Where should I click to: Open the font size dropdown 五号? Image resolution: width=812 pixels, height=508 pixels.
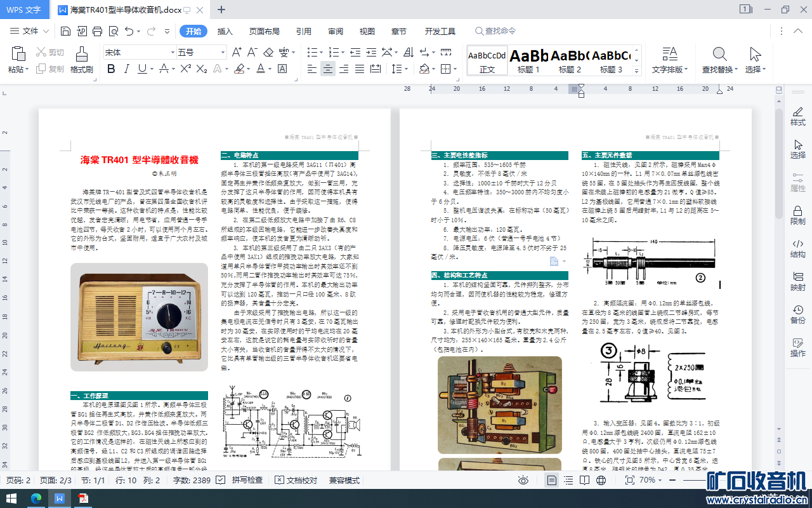pyautogui.click(x=223, y=52)
